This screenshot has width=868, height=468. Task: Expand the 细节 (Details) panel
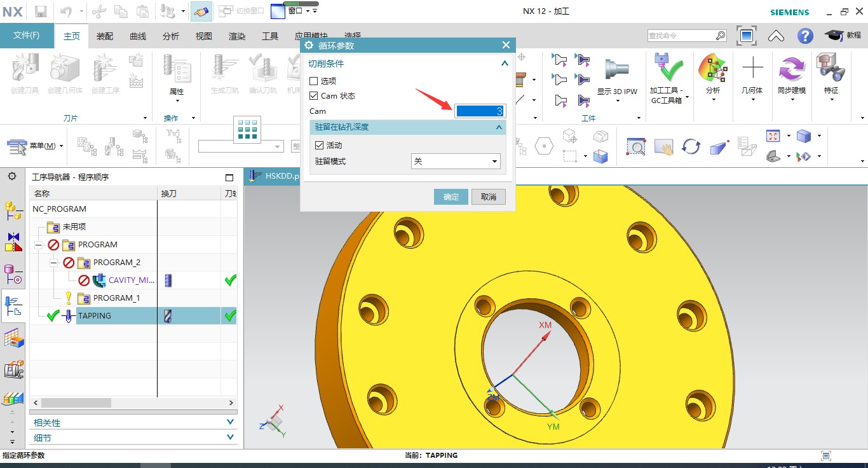tap(230, 437)
